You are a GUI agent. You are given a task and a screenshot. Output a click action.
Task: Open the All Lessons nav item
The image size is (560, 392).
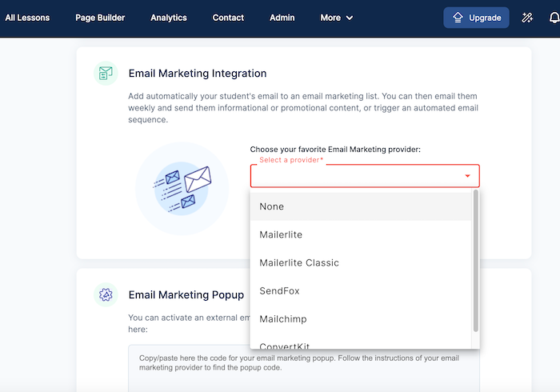click(27, 18)
